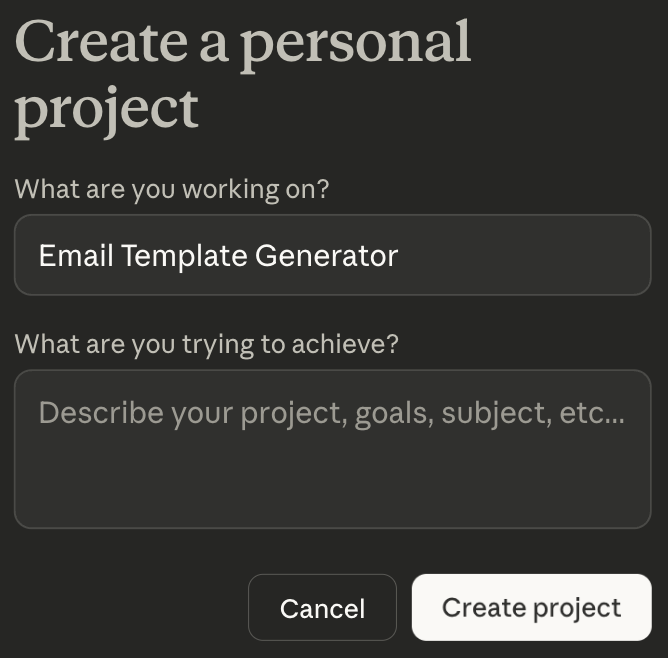Click the dark outlined Cancel button
The image size is (668, 658).
click(x=322, y=607)
